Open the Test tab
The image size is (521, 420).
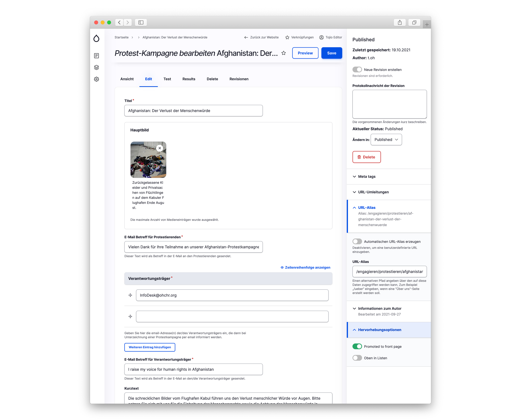pos(167,79)
